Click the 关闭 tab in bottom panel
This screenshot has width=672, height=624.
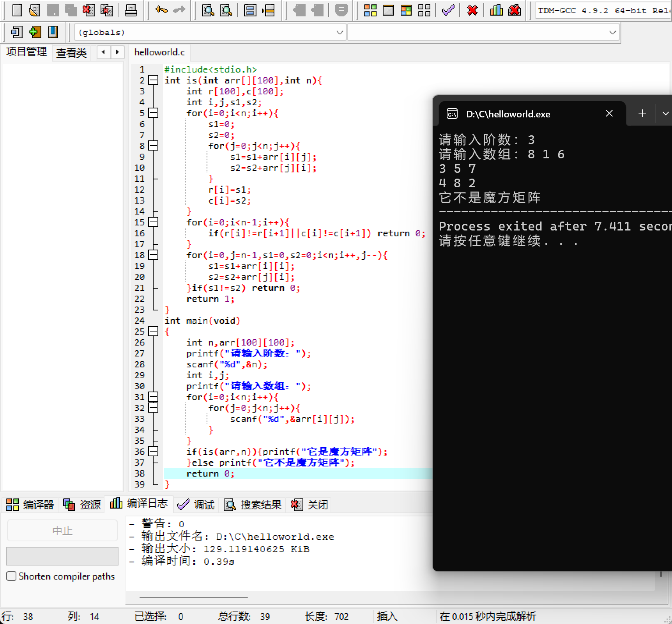point(310,505)
